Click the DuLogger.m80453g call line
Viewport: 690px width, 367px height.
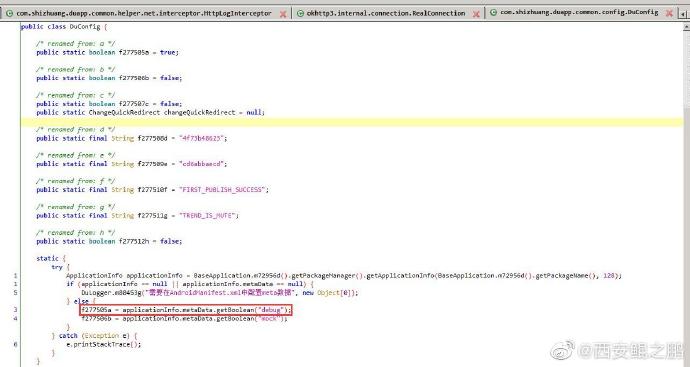point(220,293)
